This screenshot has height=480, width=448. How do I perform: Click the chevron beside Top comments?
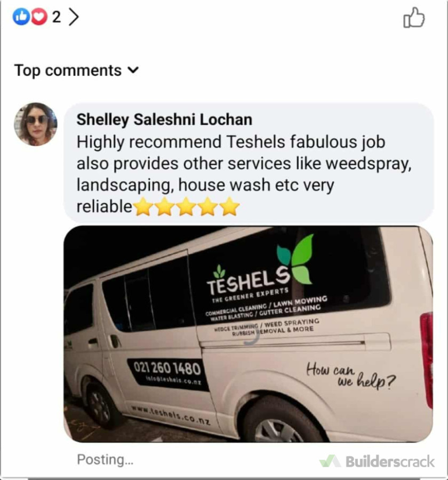[x=133, y=70]
